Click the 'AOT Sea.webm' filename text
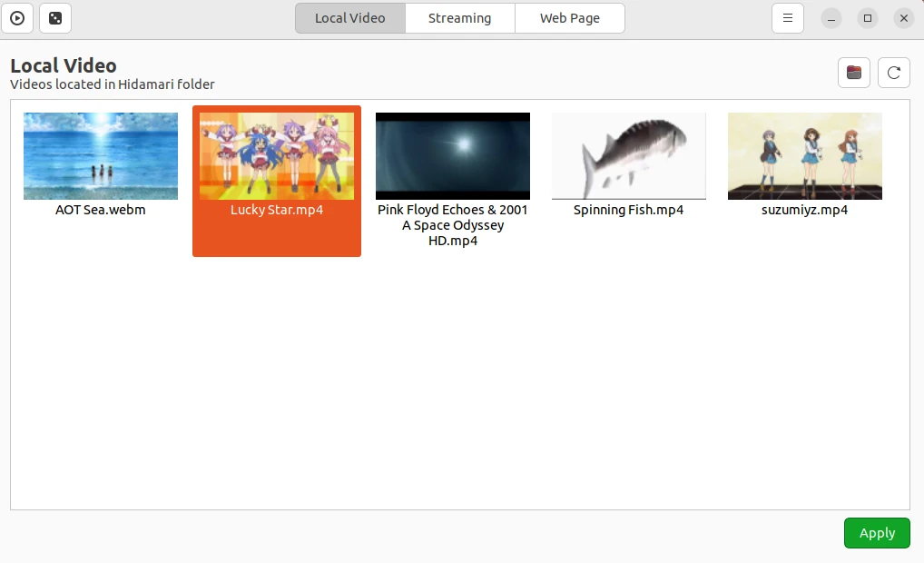 tap(101, 210)
